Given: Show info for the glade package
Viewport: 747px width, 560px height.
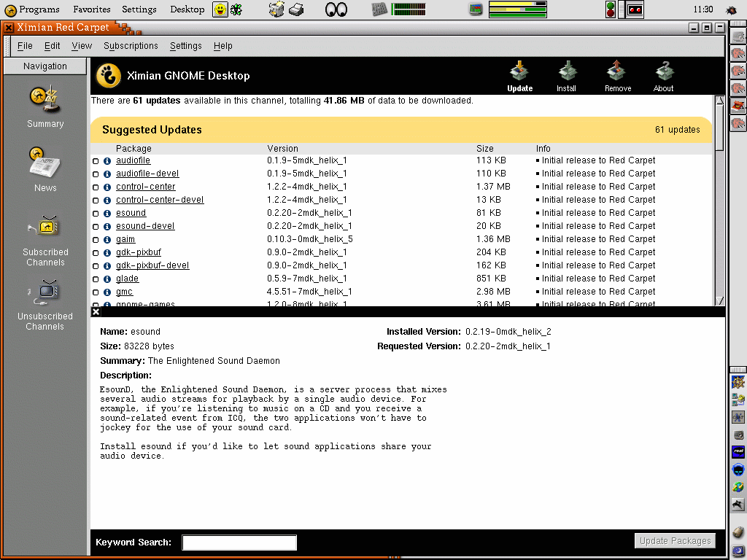Looking at the screenshot, I should point(107,279).
